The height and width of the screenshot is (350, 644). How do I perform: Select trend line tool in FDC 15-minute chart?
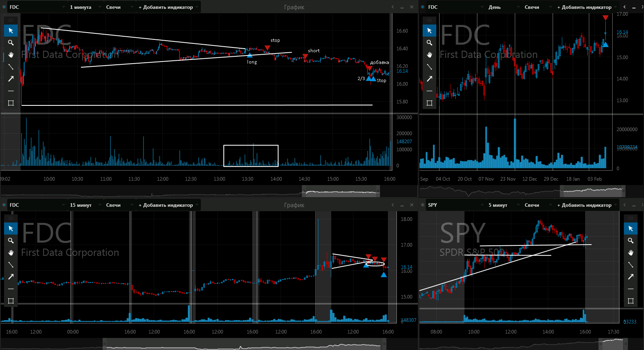tap(11, 265)
